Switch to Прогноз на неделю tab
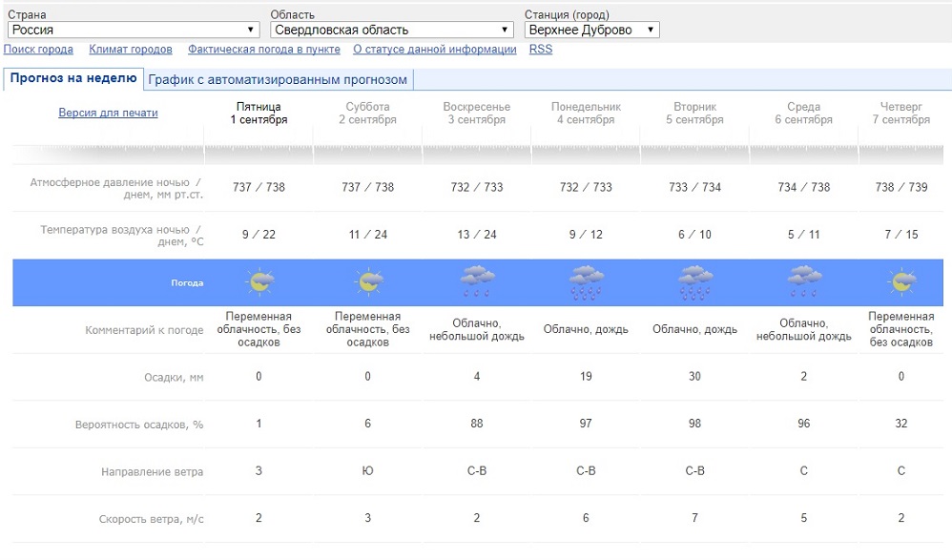952x560 pixels. pos(73,78)
